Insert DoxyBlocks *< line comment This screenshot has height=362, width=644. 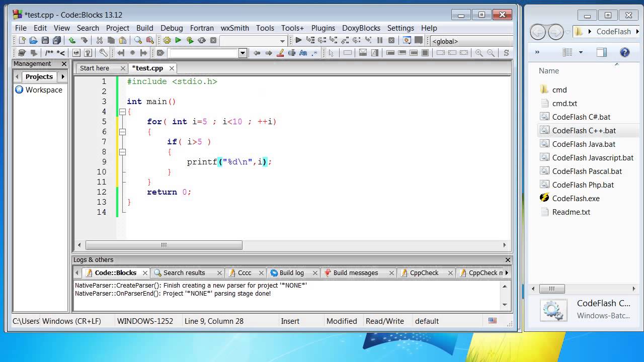[61, 53]
